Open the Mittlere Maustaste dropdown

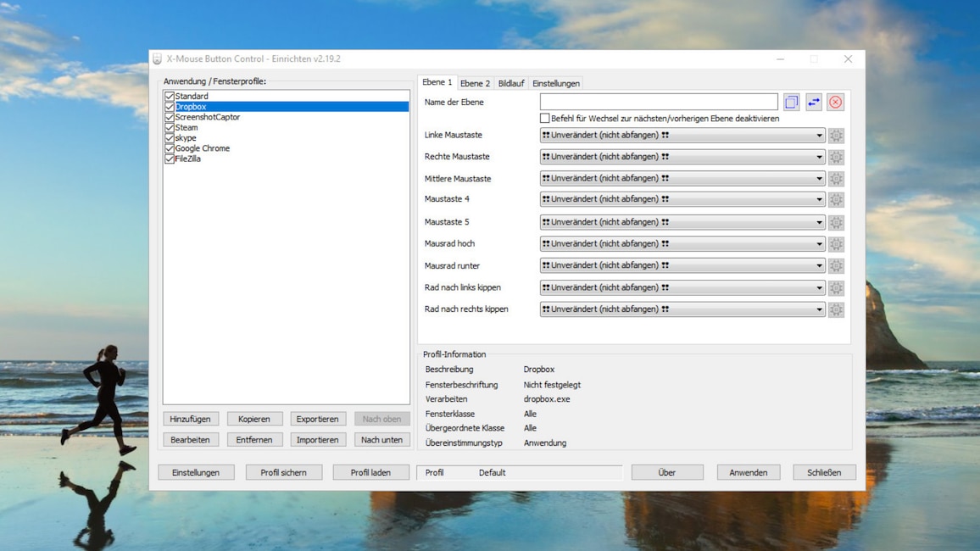pyautogui.click(x=682, y=178)
